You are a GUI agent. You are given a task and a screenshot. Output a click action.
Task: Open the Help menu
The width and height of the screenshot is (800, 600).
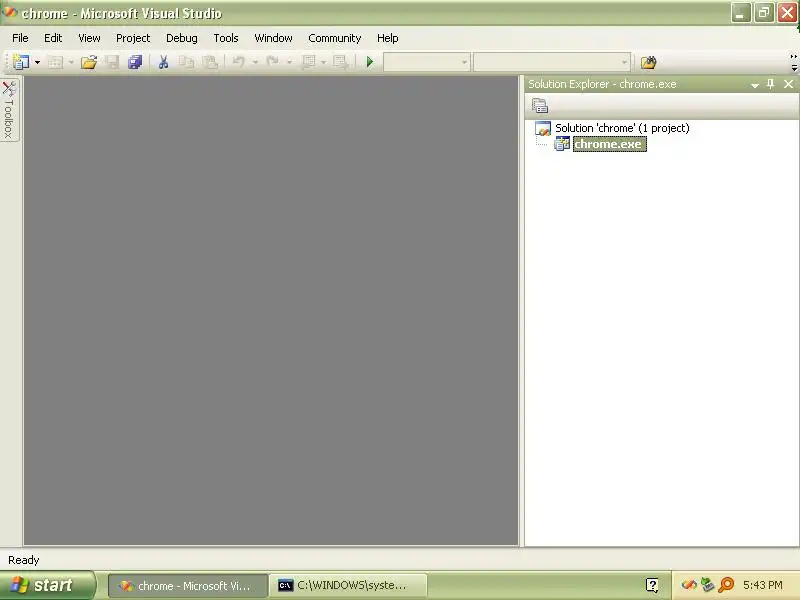pos(388,38)
